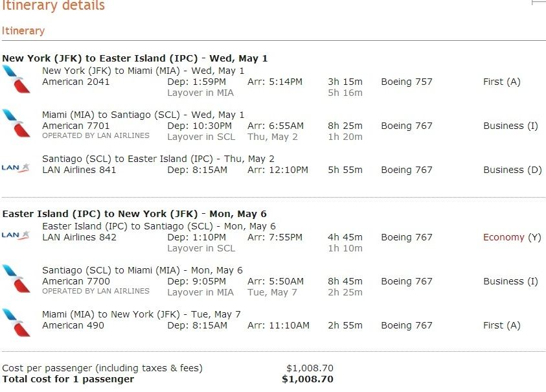546x392 pixels.
Task: Click the American Airlines logo beside flight 490
Action: click(x=16, y=323)
